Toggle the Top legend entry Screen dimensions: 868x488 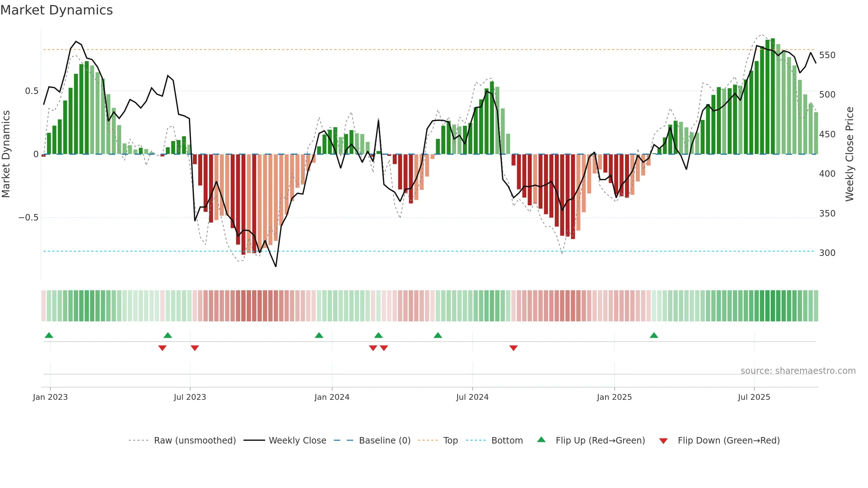(438, 440)
